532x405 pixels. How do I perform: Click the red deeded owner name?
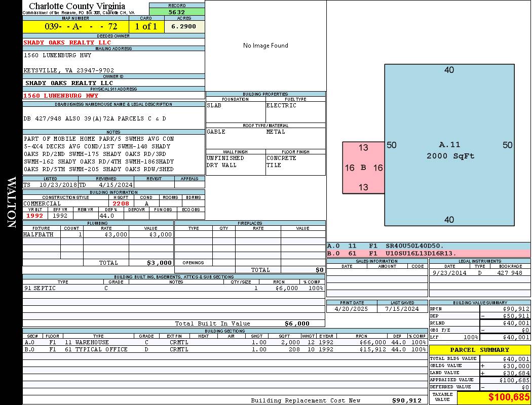[67, 43]
